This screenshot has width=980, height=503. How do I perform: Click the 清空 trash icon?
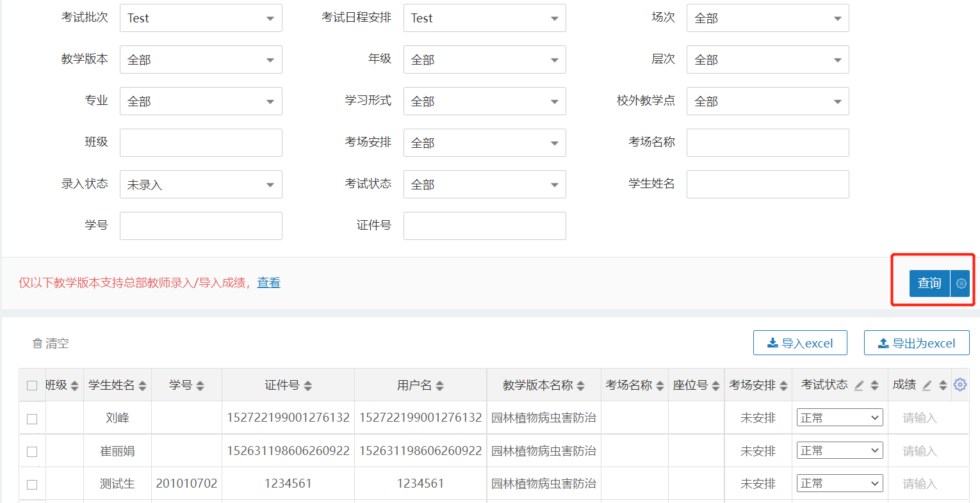(37, 344)
